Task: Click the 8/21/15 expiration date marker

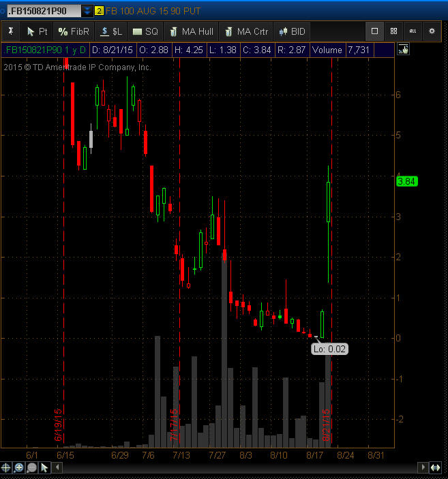Action: coord(327,425)
